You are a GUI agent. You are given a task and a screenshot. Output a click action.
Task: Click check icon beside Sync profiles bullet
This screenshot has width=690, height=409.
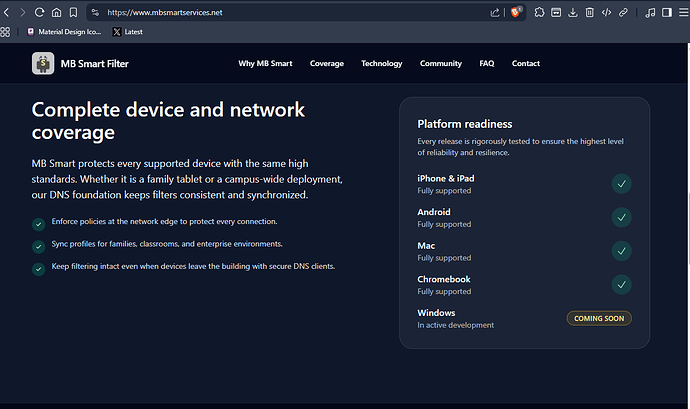tap(38, 247)
